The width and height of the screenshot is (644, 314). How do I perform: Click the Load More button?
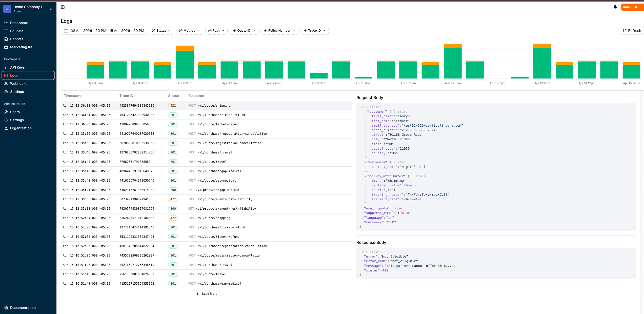coord(206,294)
